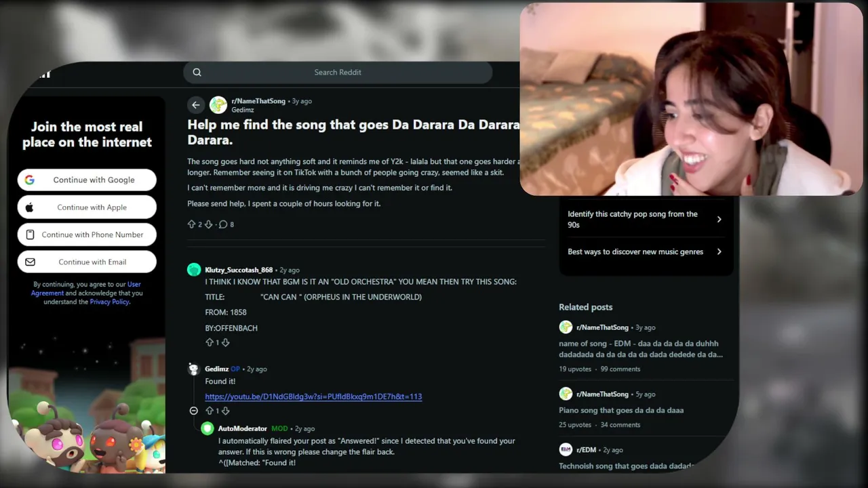This screenshot has height=488, width=868.
Task: Open the Privacy Policy link
Action: tap(109, 302)
